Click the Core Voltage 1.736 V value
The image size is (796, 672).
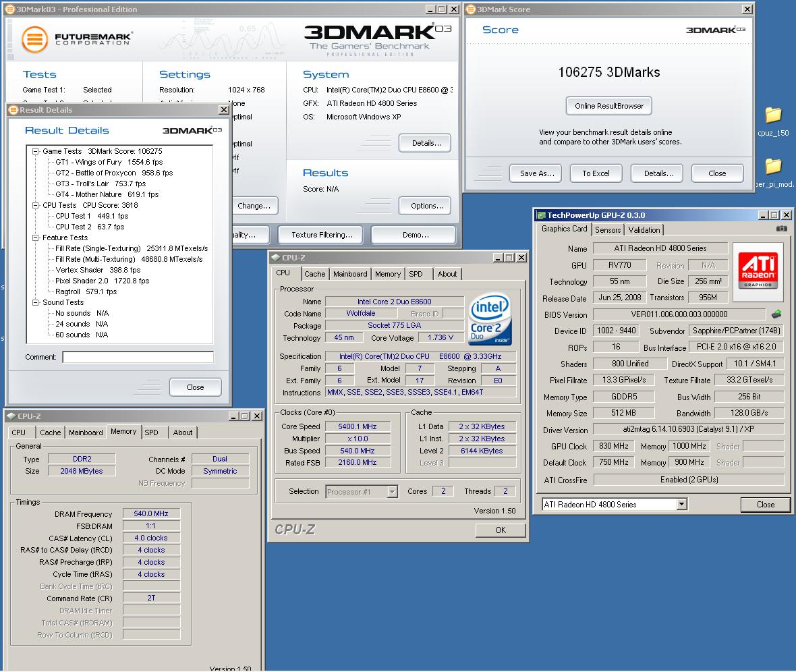[x=440, y=338]
